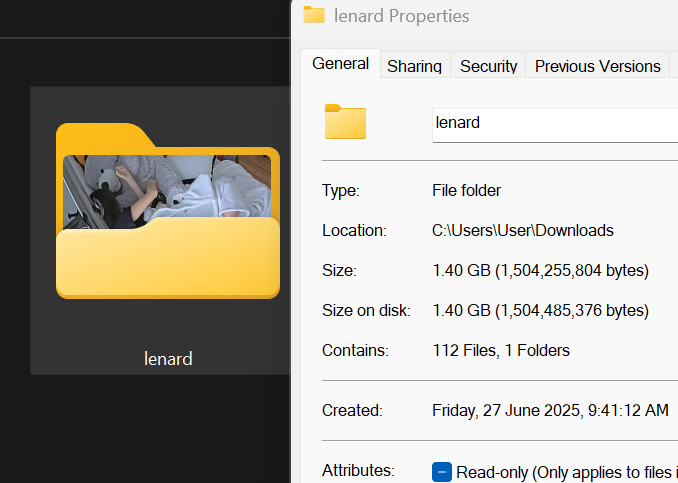Screen dimensions: 678x483
Task: Open the Security tab
Action: [488, 66]
